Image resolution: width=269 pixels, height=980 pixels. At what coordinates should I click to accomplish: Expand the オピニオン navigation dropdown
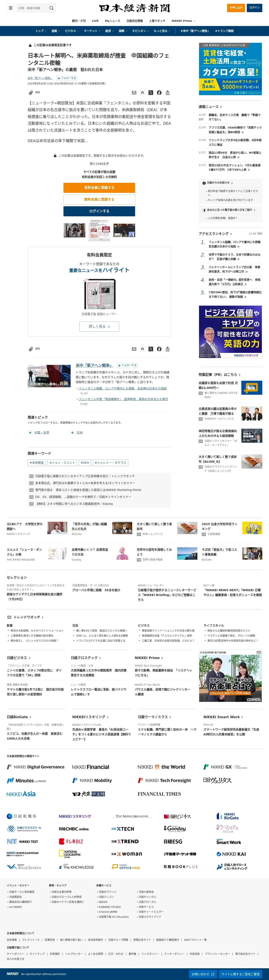pyautogui.click(x=141, y=31)
